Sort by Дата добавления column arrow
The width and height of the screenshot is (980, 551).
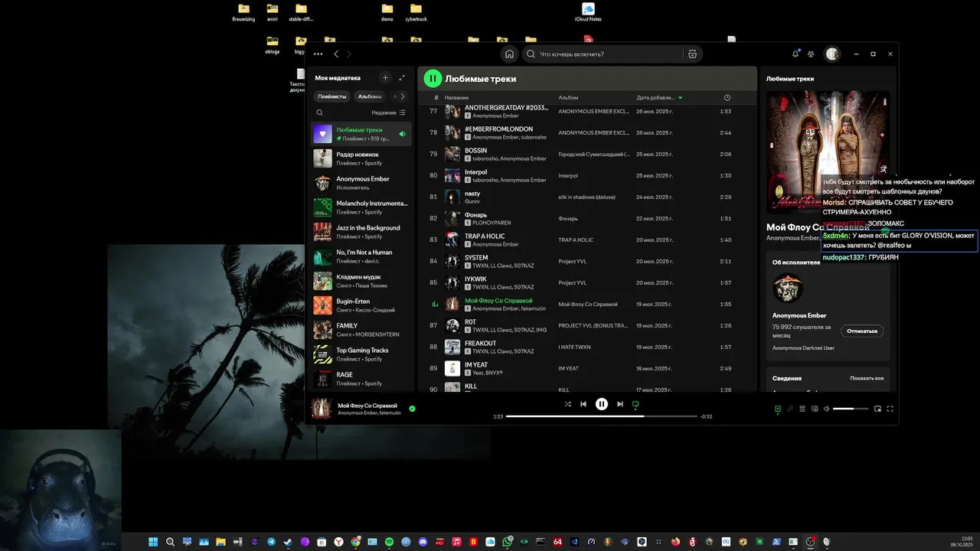[x=680, y=98]
